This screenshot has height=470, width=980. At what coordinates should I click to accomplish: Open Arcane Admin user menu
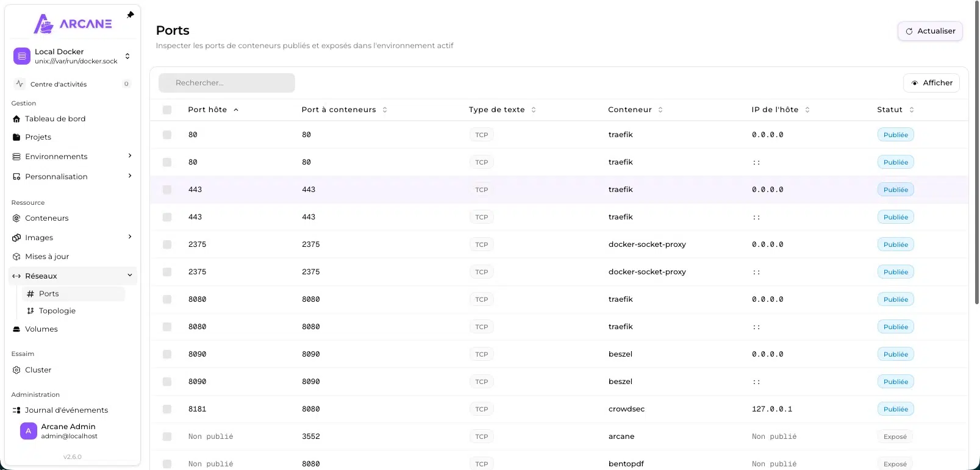(x=73, y=431)
